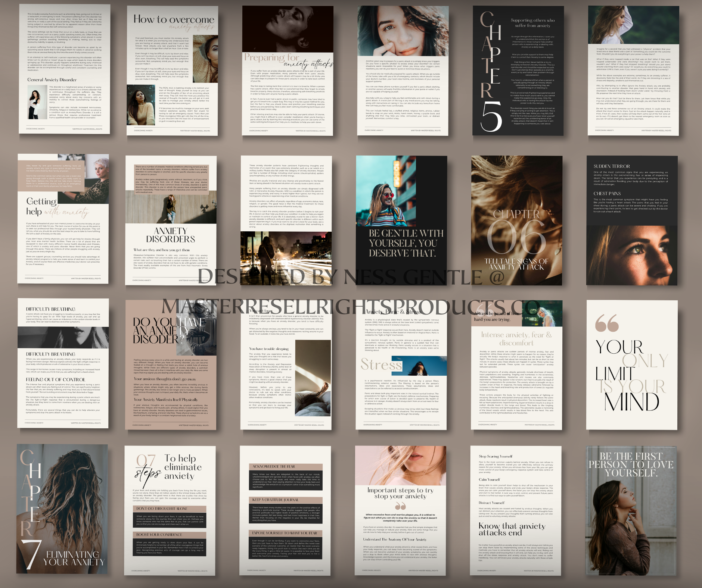702x588 pixels.
Task: Open the 'BE THE FIRST PERSON TO LOVE YOURSELF' page
Action: click(631, 511)
